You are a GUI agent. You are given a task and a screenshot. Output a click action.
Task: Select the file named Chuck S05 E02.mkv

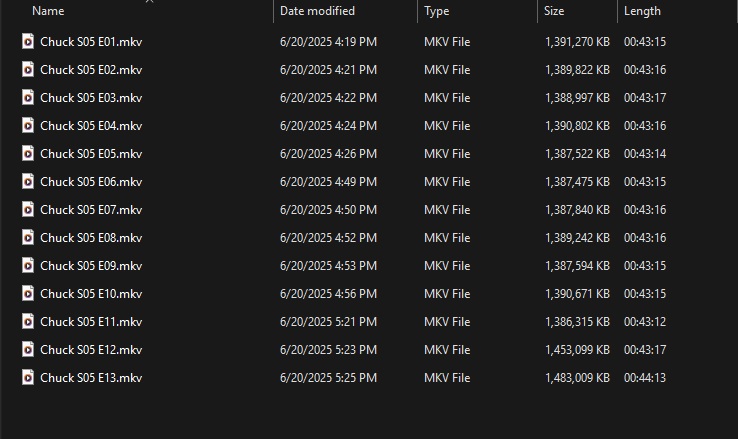tap(91, 70)
